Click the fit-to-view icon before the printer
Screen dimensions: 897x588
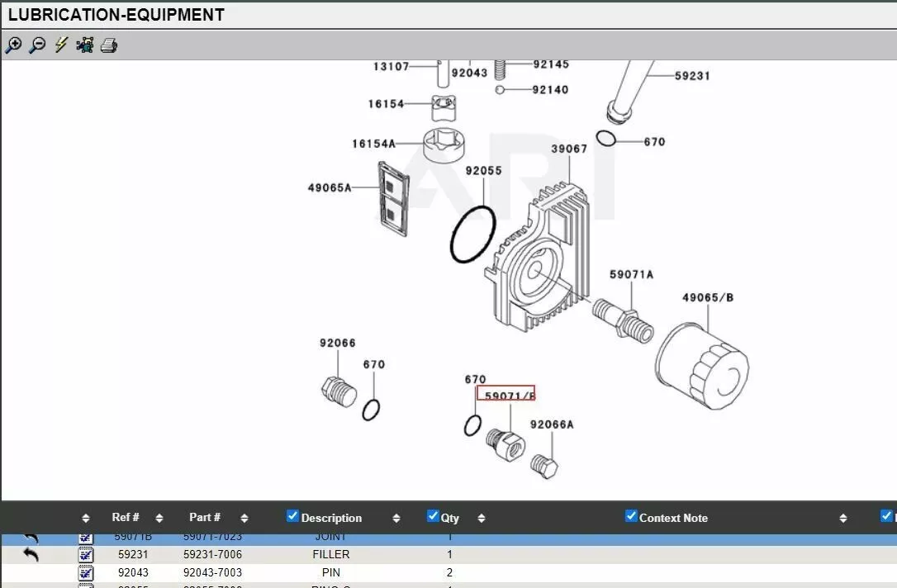pyautogui.click(x=85, y=45)
